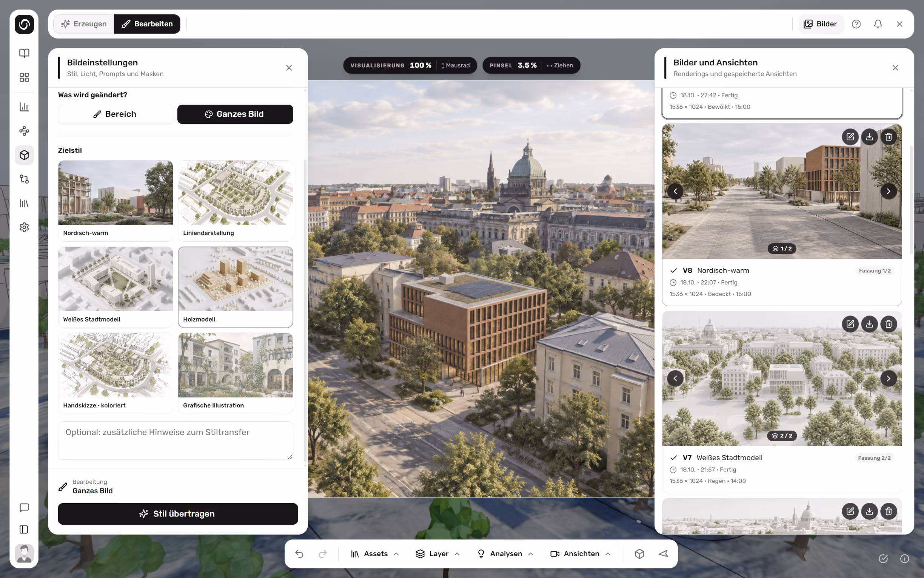The height and width of the screenshot is (578, 924).
Task: Open the user avatar in sidebar
Action: [24, 553]
